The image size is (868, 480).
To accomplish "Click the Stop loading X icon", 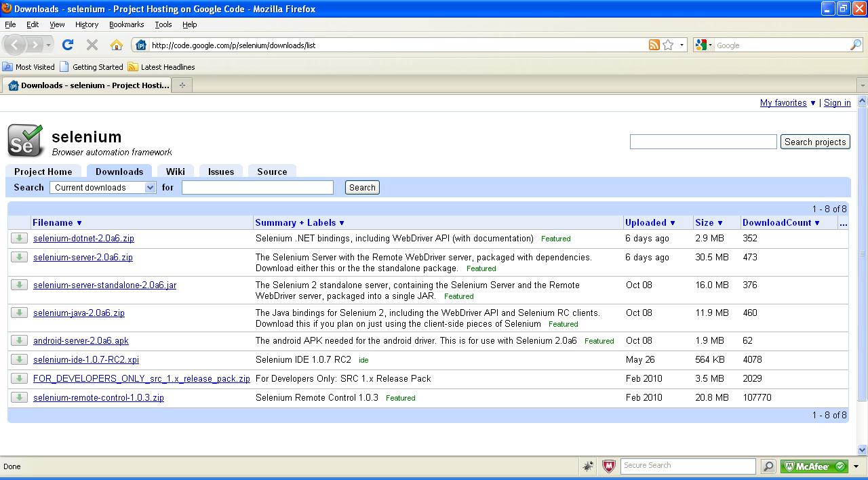I will pos(92,45).
